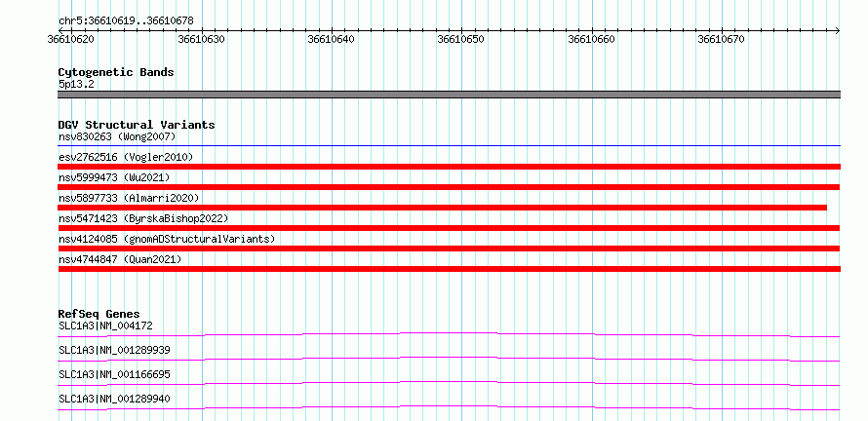Click the red bar under nsv4124085

[449, 249]
